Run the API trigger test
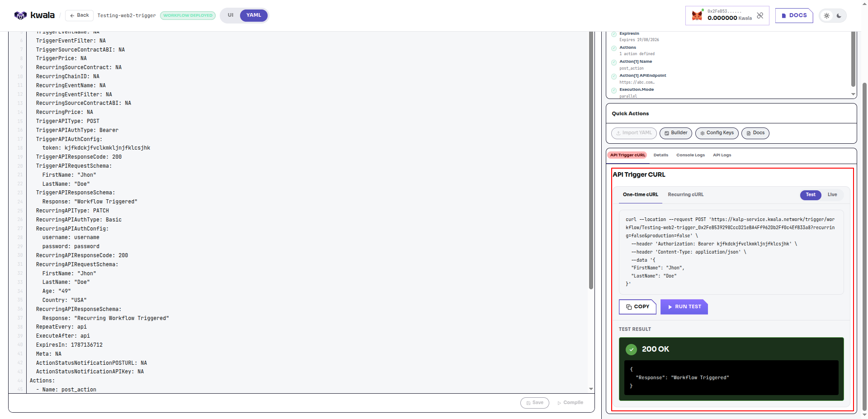868x419 pixels. [x=684, y=307]
